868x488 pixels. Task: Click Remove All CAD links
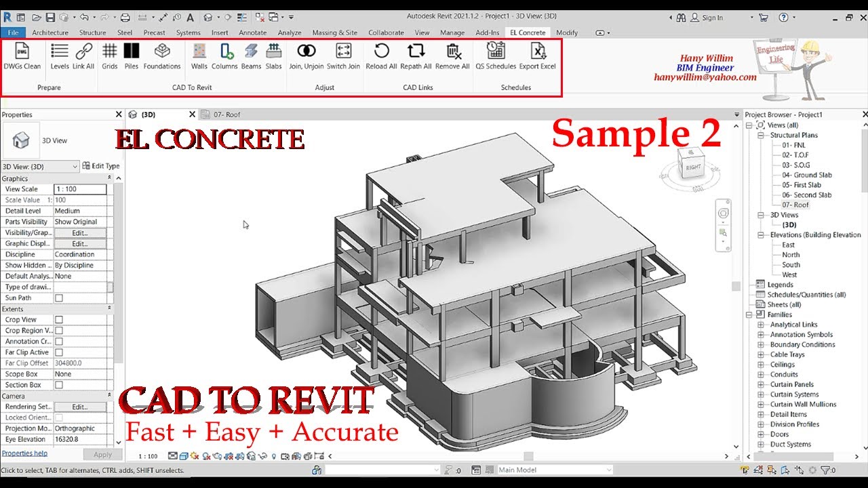click(x=452, y=56)
